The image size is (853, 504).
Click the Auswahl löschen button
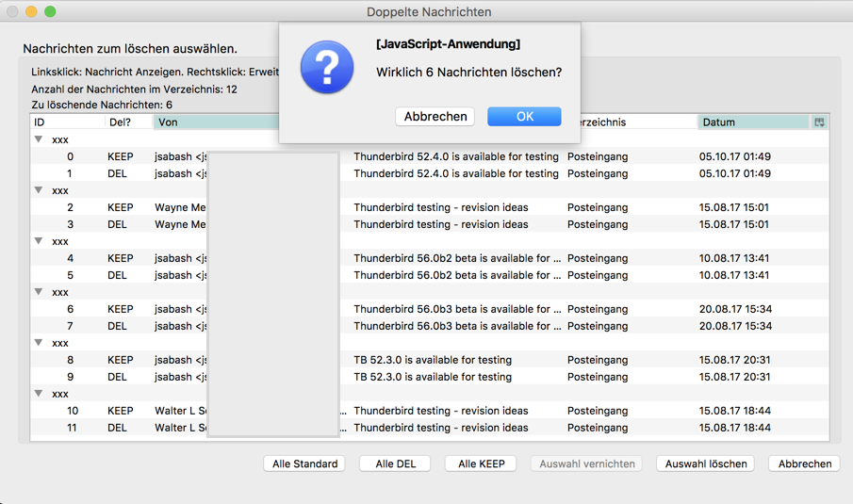706,463
